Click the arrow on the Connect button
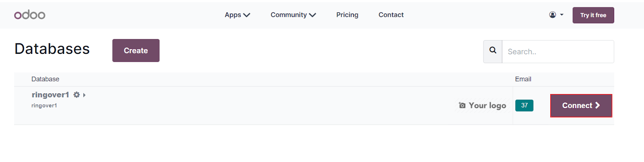This screenshot has width=644, height=162. [598, 105]
